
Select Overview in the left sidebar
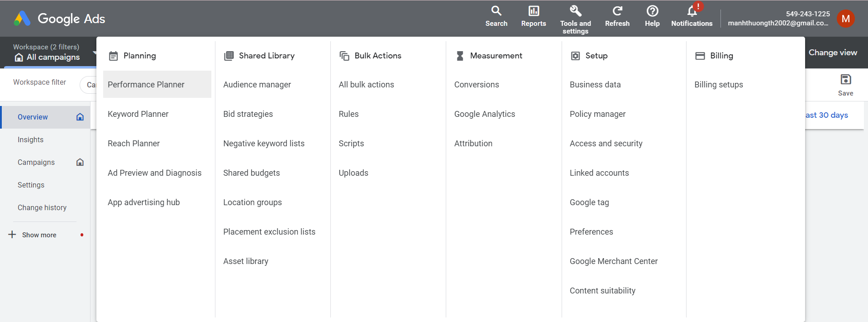(x=46, y=117)
